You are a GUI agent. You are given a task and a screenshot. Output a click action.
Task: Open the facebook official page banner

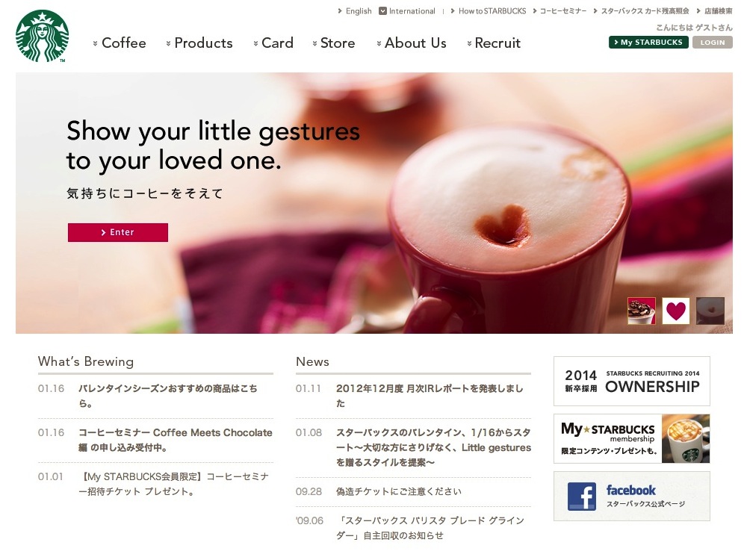pyautogui.click(x=632, y=497)
